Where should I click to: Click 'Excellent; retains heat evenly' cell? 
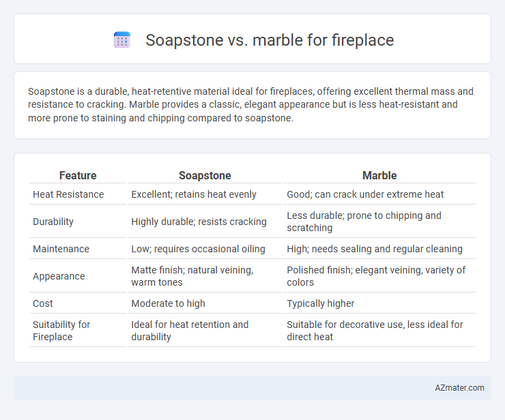[x=194, y=194]
